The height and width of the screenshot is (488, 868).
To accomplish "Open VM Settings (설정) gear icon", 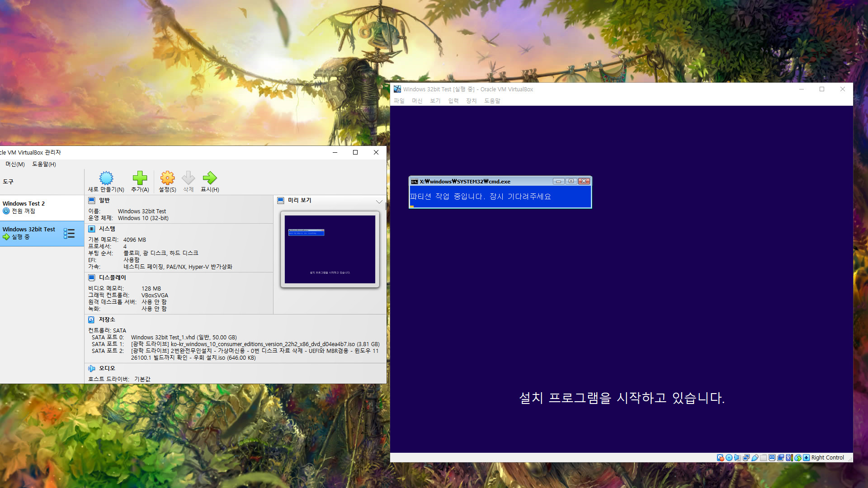I will click(x=167, y=178).
